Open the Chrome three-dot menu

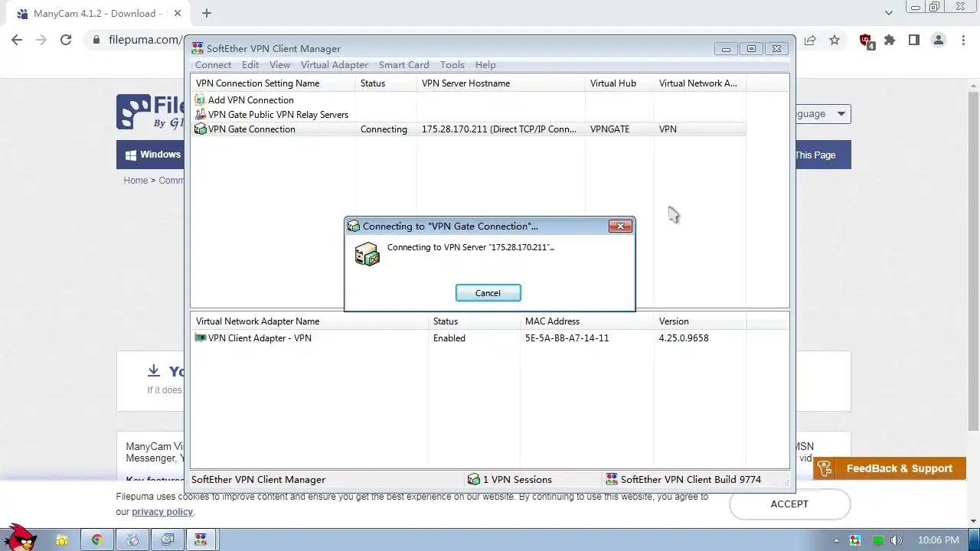(x=963, y=40)
